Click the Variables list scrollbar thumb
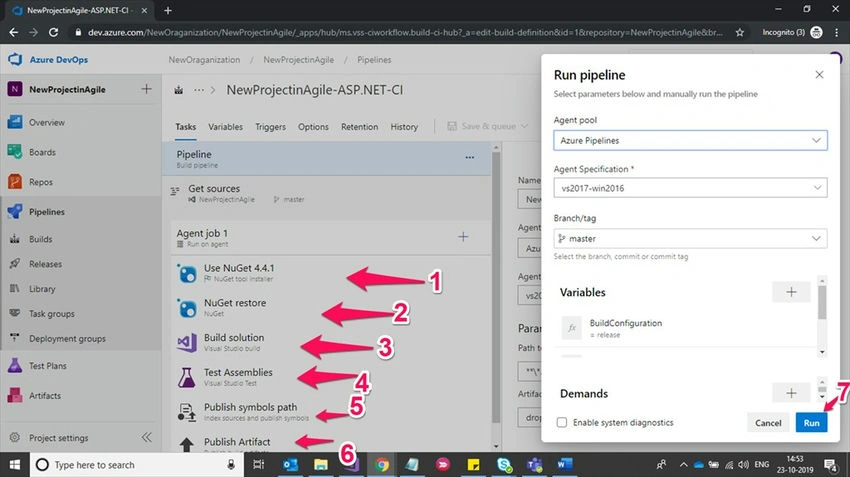 (822, 302)
